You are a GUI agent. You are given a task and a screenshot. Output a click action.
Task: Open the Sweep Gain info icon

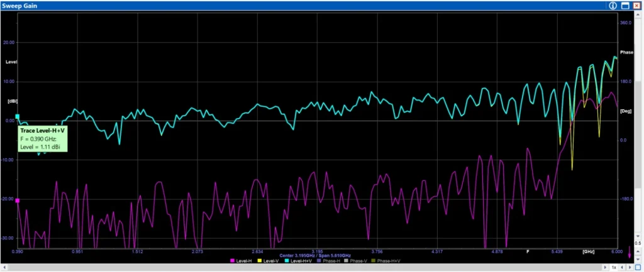point(614,5)
